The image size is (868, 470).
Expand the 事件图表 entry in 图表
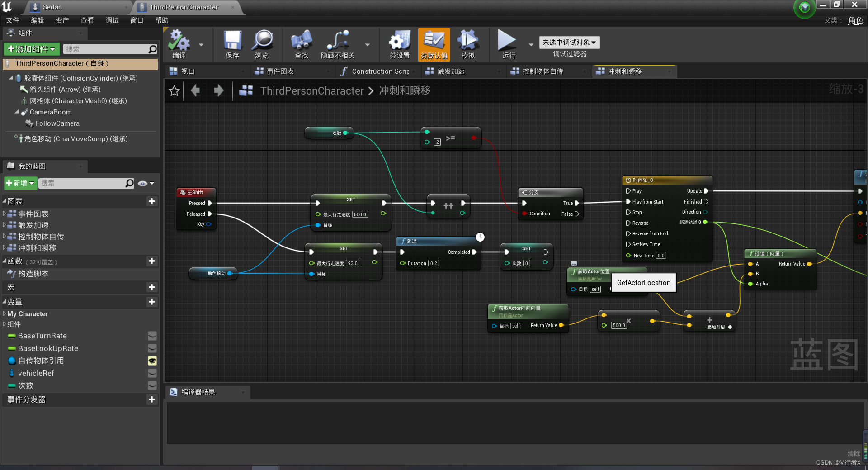click(4, 213)
